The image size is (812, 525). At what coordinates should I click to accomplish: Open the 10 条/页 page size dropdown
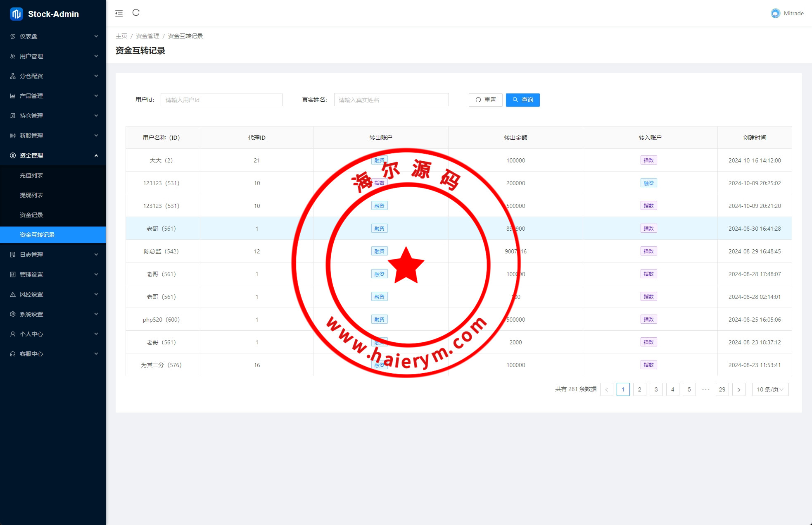tap(770, 389)
